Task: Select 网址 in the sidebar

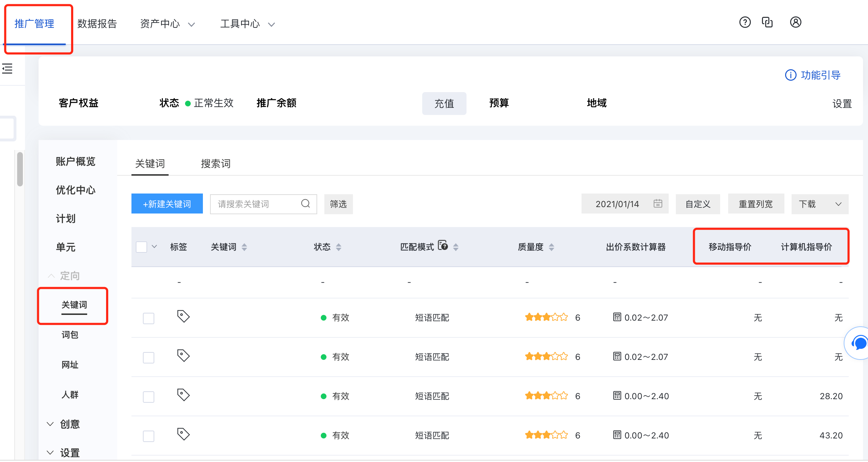Action: (70, 365)
